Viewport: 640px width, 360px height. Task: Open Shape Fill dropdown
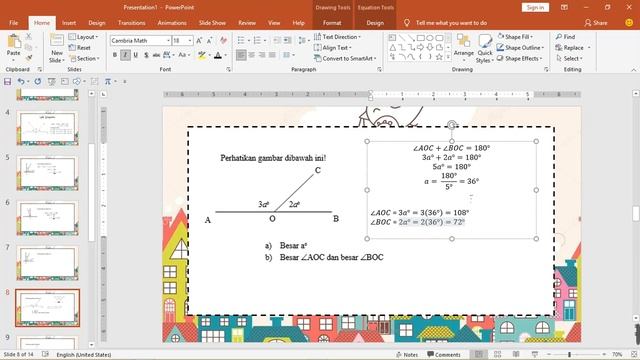(515, 37)
